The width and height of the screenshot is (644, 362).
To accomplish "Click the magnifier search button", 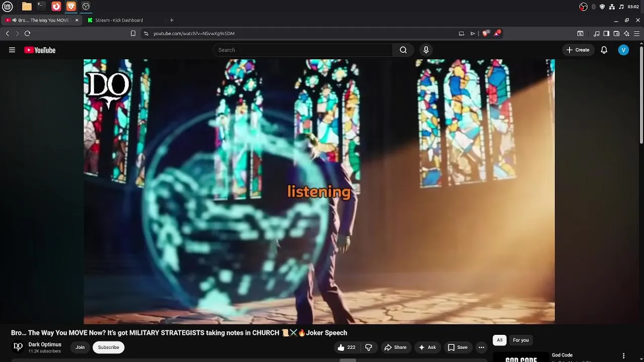I will (x=403, y=50).
